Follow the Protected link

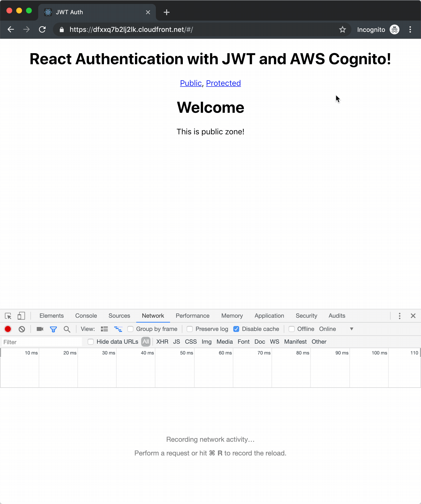point(223,83)
